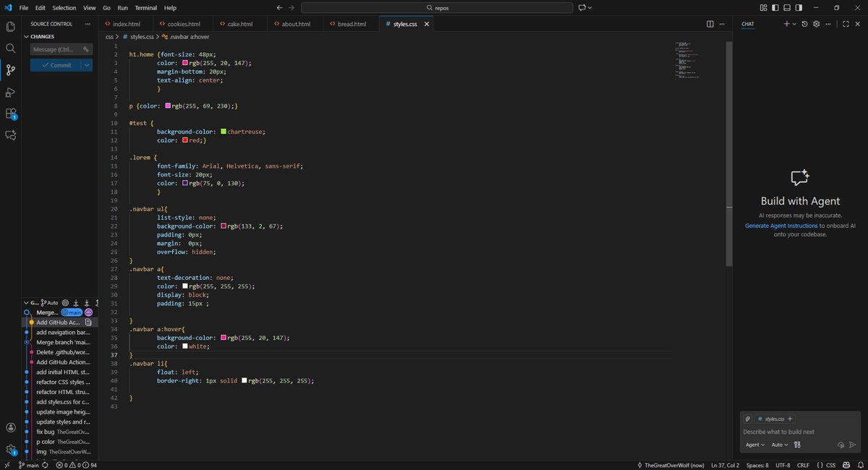Open Chat settings gear icon
The image size is (868, 470).
click(x=816, y=24)
